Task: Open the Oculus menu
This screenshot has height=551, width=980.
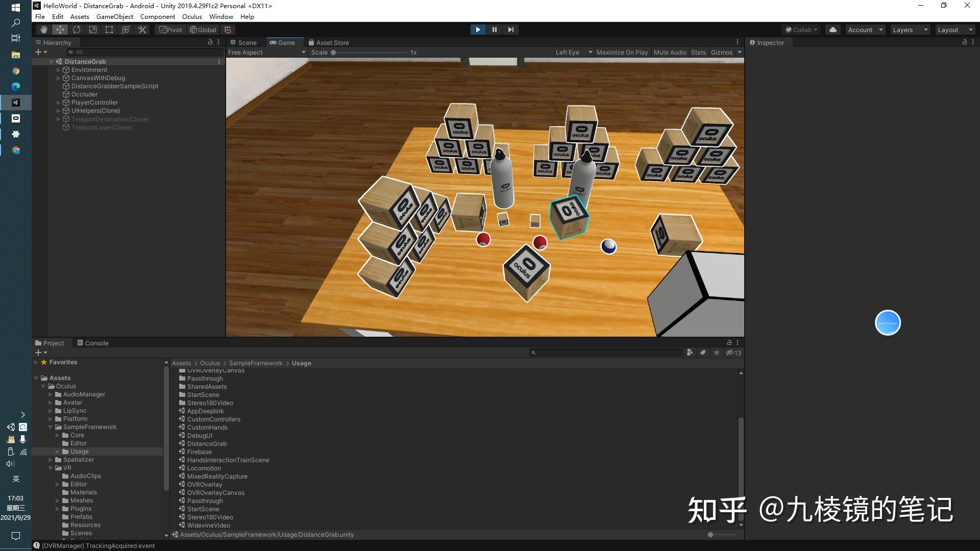Action: click(192, 16)
